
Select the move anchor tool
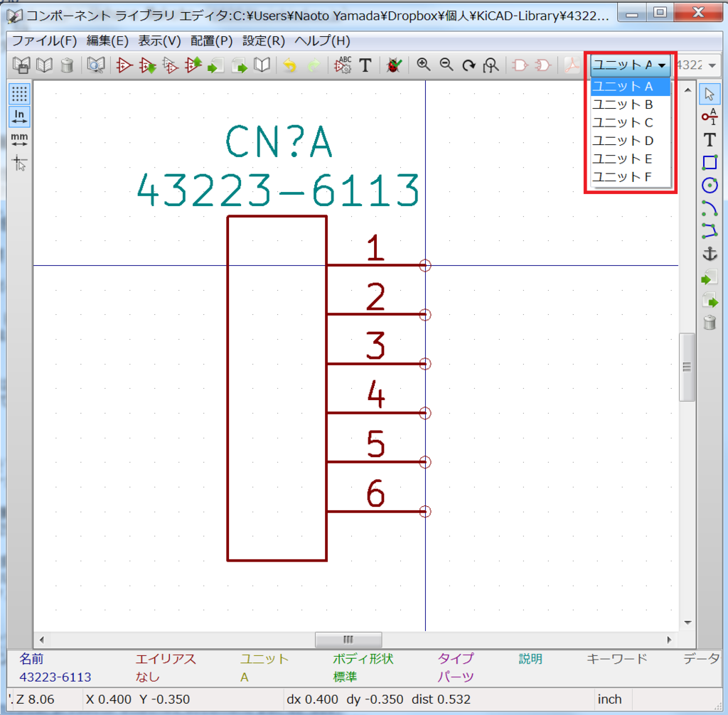(x=709, y=254)
